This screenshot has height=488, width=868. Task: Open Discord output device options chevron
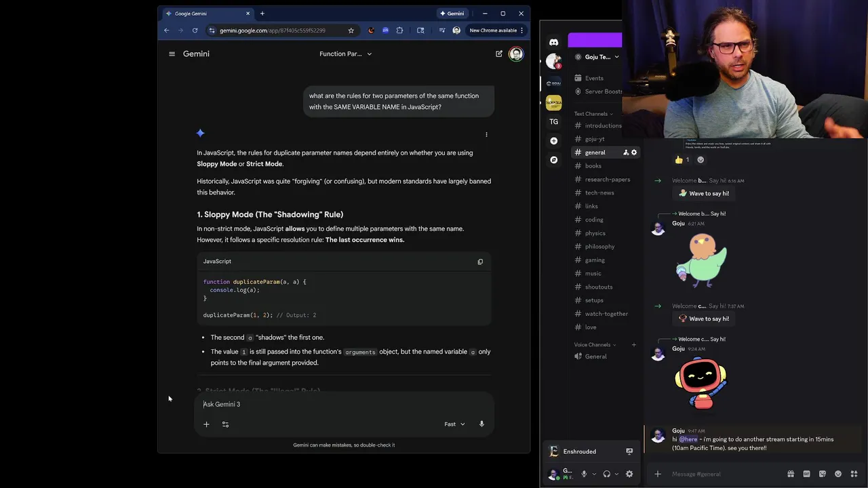click(616, 474)
